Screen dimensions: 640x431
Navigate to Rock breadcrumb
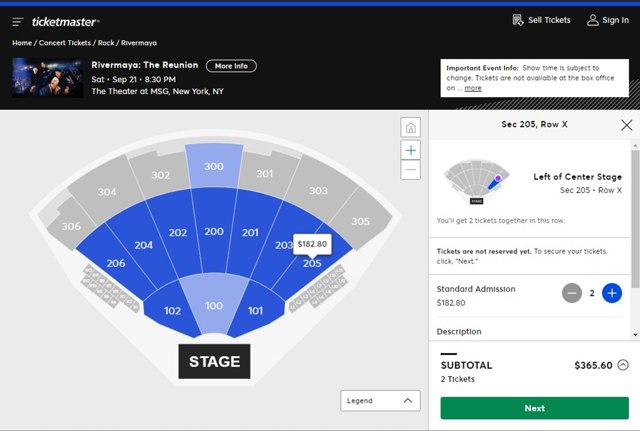pyautogui.click(x=105, y=43)
